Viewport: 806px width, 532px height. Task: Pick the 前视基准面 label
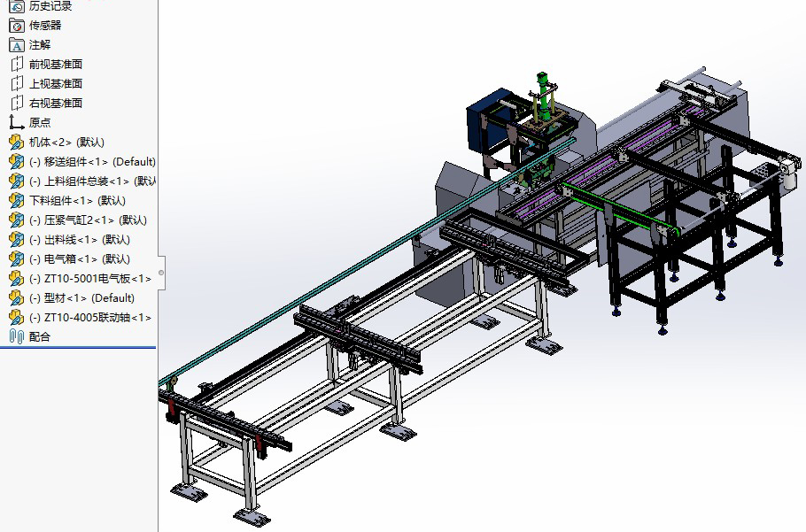coord(56,65)
